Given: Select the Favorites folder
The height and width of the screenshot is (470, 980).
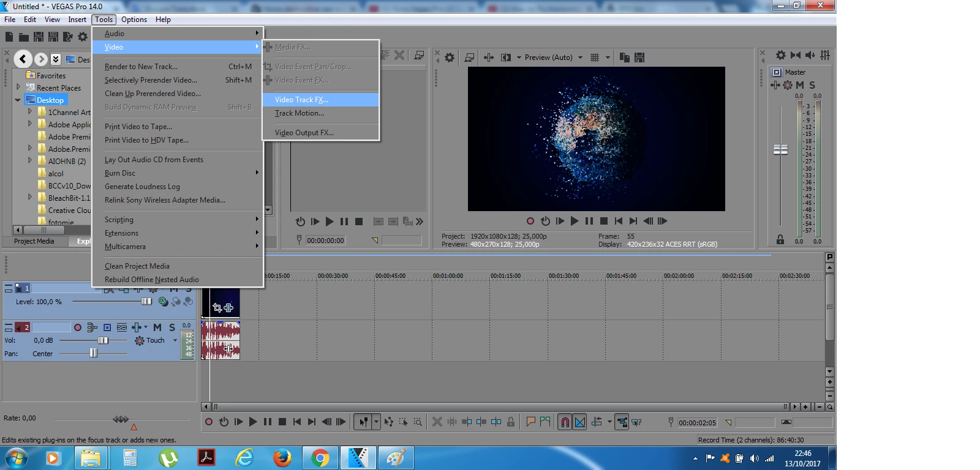Looking at the screenshot, I should [x=47, y=76].
